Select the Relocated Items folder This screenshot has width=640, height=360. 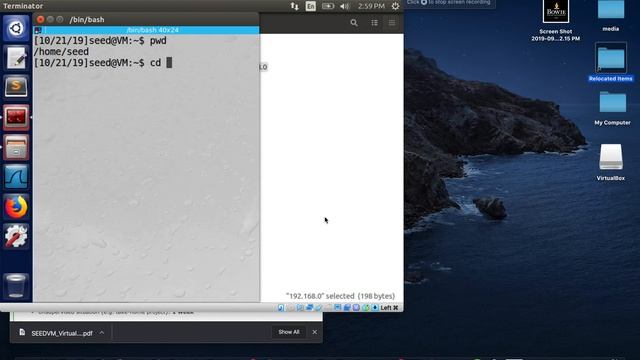click(x=611, y=62)
